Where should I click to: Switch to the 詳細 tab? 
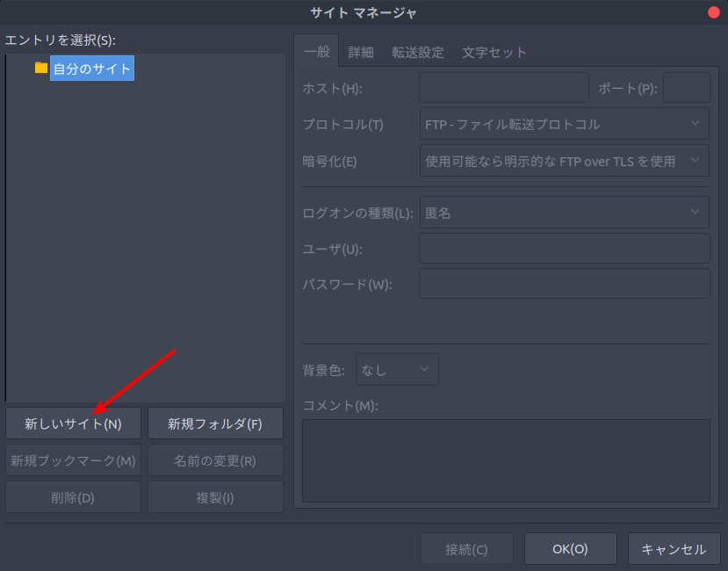point(360,51)
